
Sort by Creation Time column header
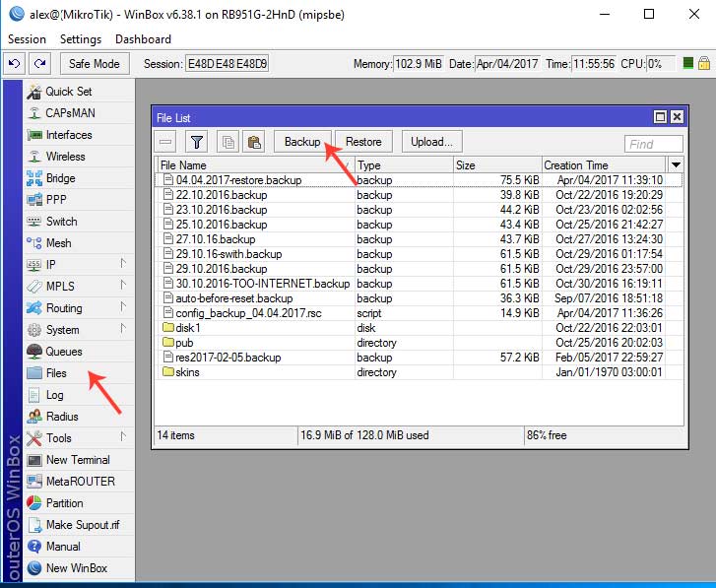coord(604,164)
